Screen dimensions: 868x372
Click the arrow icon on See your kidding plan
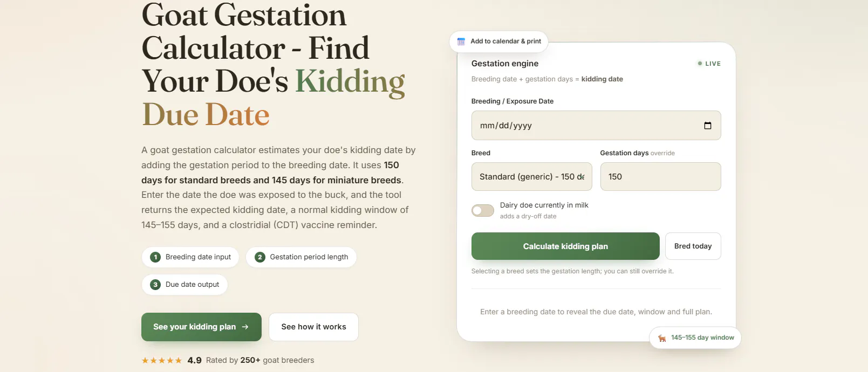click(x=245, y=327)
